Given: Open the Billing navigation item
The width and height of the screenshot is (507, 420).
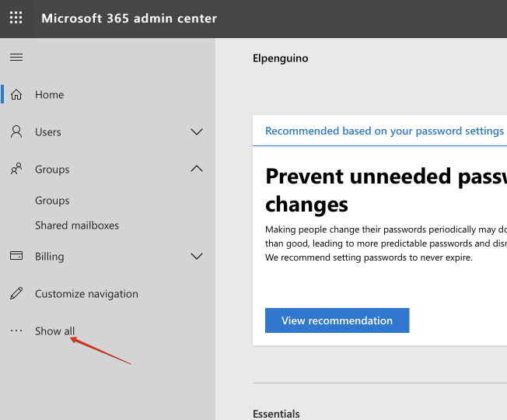Looking at the screenshot, I should 50,257.
